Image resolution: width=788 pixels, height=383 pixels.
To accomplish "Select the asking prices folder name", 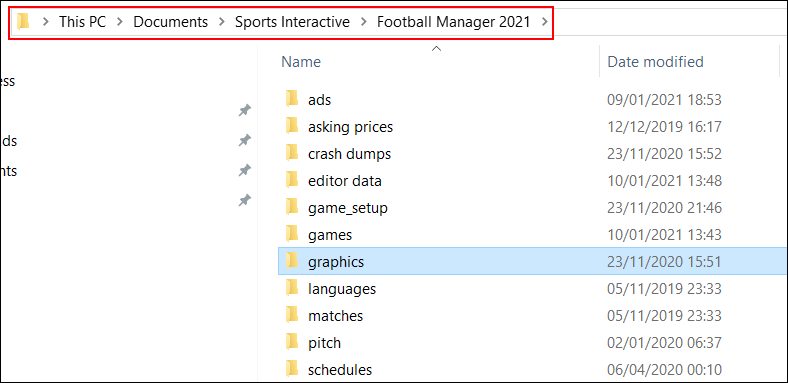I will (350, 127).
